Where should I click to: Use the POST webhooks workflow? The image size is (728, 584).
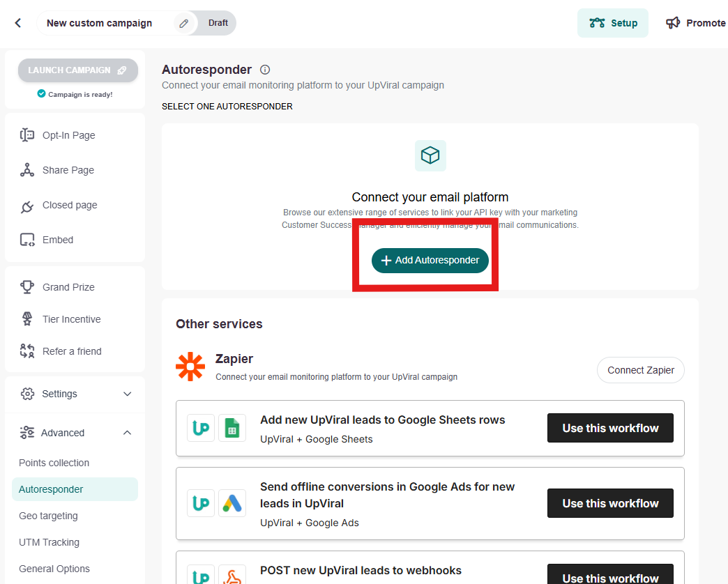610,575
